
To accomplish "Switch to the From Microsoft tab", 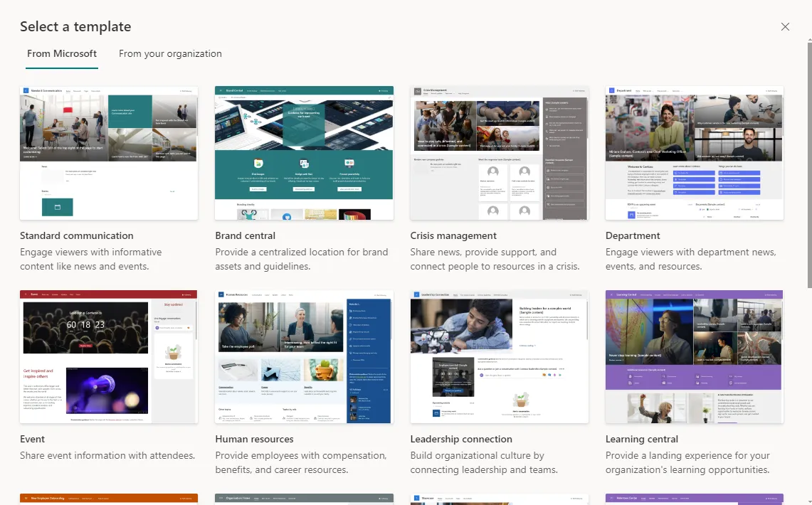I will [x=62, y=54].
